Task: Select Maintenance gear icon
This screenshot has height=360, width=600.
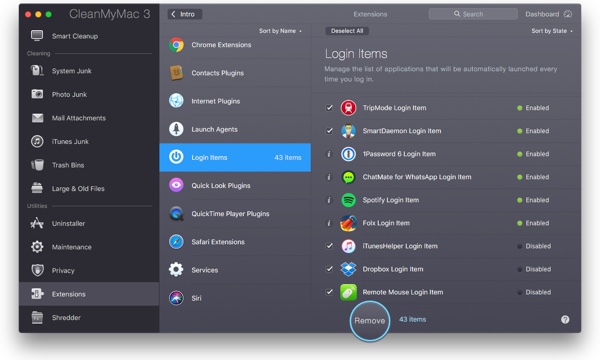Action: [37, 247]
